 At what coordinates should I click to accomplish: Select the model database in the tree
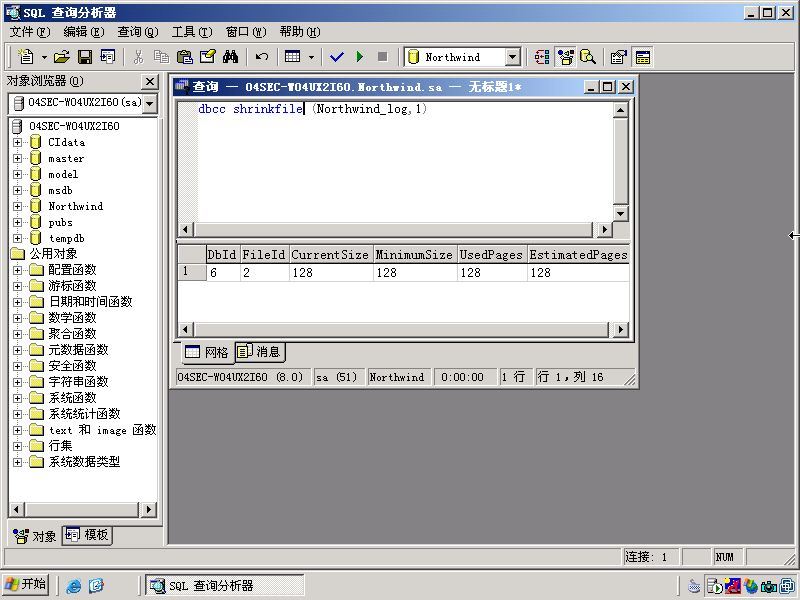tap(63, 174)
